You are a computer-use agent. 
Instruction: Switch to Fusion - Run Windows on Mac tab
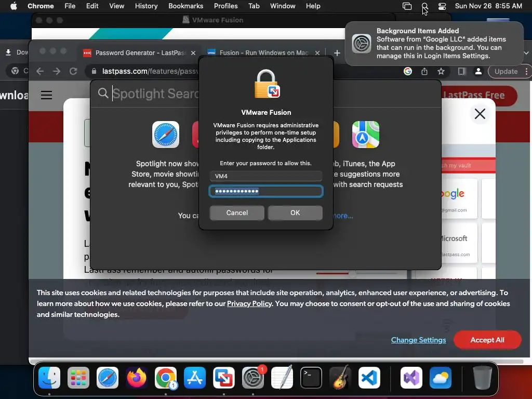263,52
